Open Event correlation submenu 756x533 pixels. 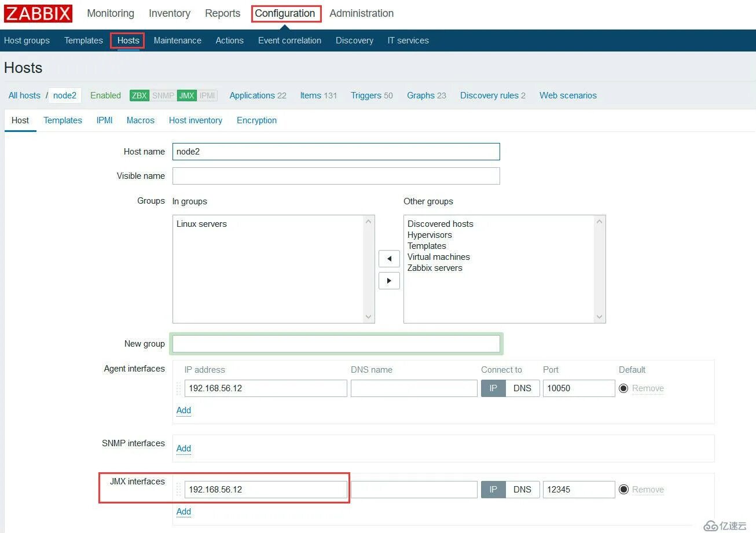(x=289, y=41)
